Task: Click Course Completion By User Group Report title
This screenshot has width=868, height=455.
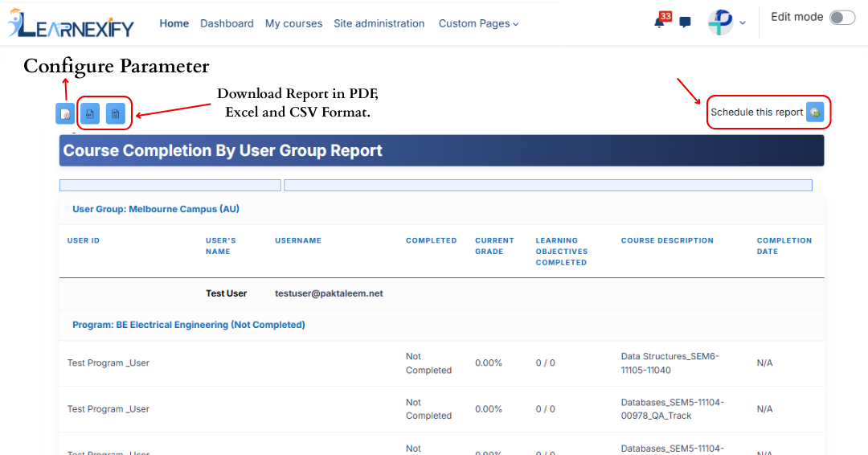Action: 223,150
